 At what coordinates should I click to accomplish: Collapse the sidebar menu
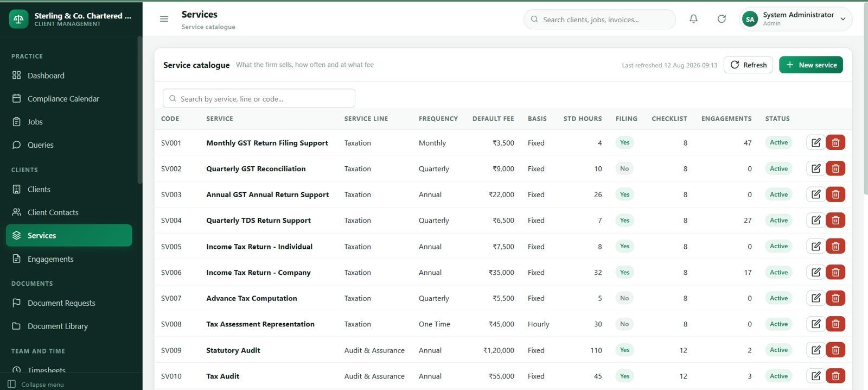click(x=36, y=384)
